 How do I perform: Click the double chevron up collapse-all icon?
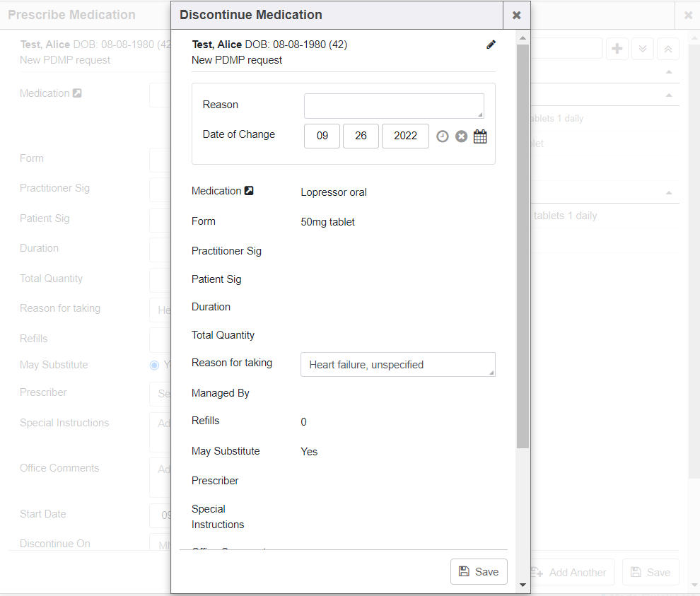(667, 49)
